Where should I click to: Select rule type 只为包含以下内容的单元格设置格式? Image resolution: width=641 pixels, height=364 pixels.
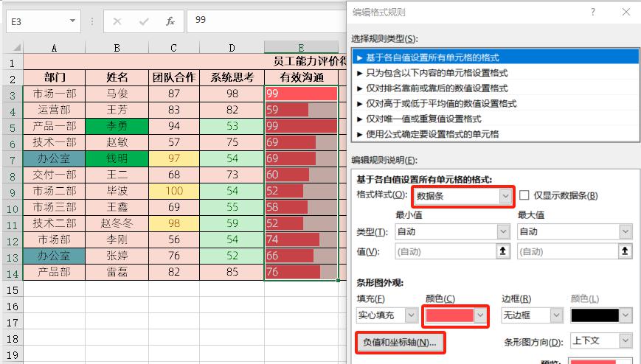[496, 73]
